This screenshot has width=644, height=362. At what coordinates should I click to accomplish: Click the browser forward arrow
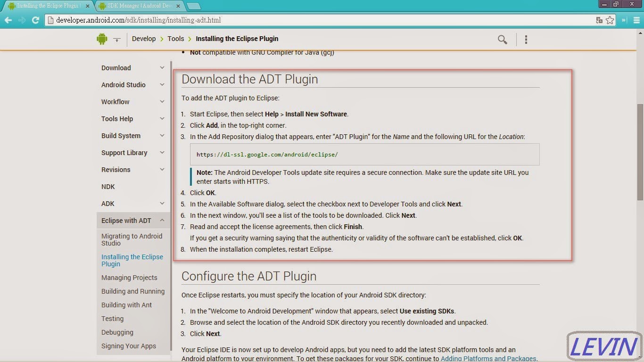pyautogui.click(x=22, y=20)
